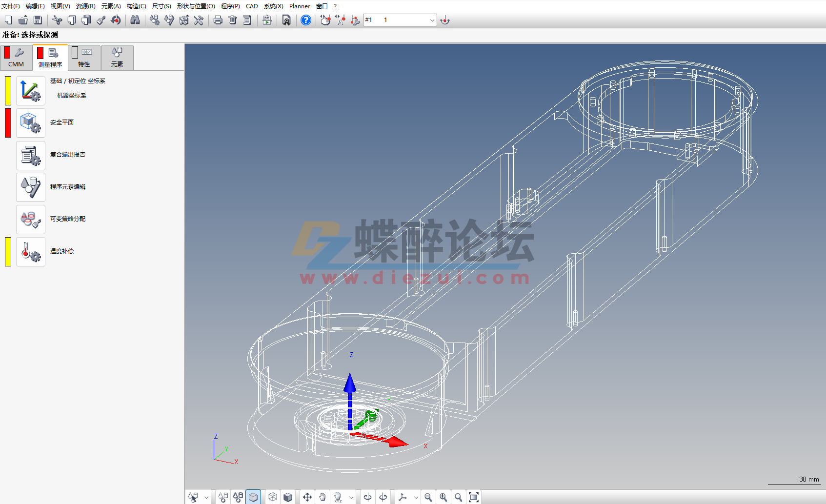
Task: Click the Fit-to-view icon in the bottom toolbar
Action: tap(474, 497)
